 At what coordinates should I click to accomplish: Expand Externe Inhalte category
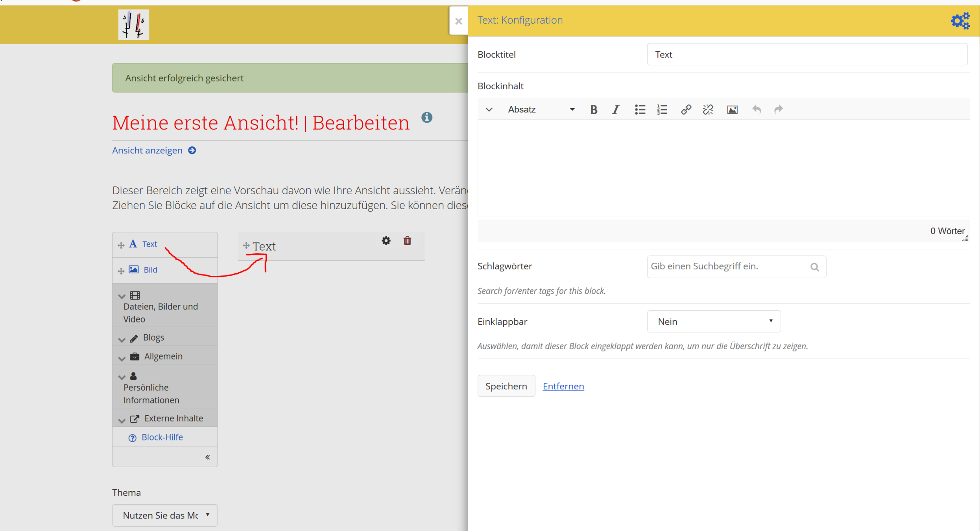(173, 419)
